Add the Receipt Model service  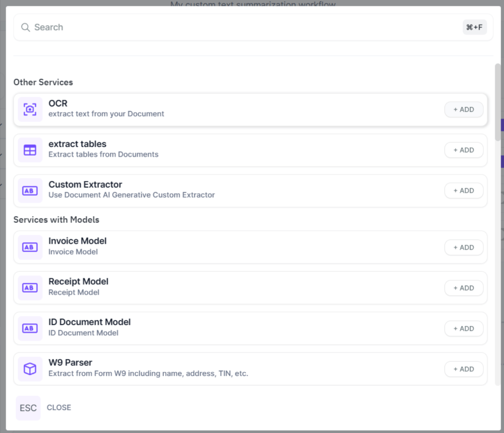pyautogui.click(x=463, y=288)
